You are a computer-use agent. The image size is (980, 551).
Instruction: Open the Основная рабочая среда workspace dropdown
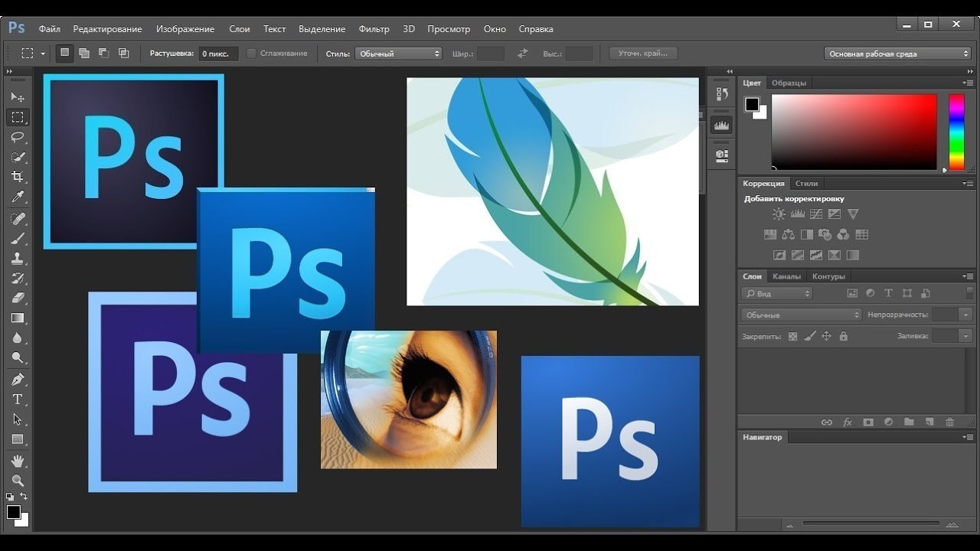(898, 54)
